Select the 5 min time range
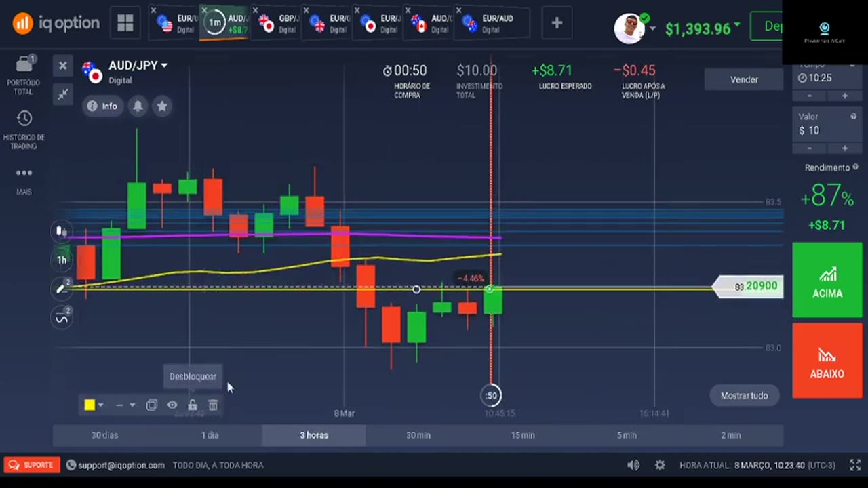 pyautogui.click(x=627, y=435)
